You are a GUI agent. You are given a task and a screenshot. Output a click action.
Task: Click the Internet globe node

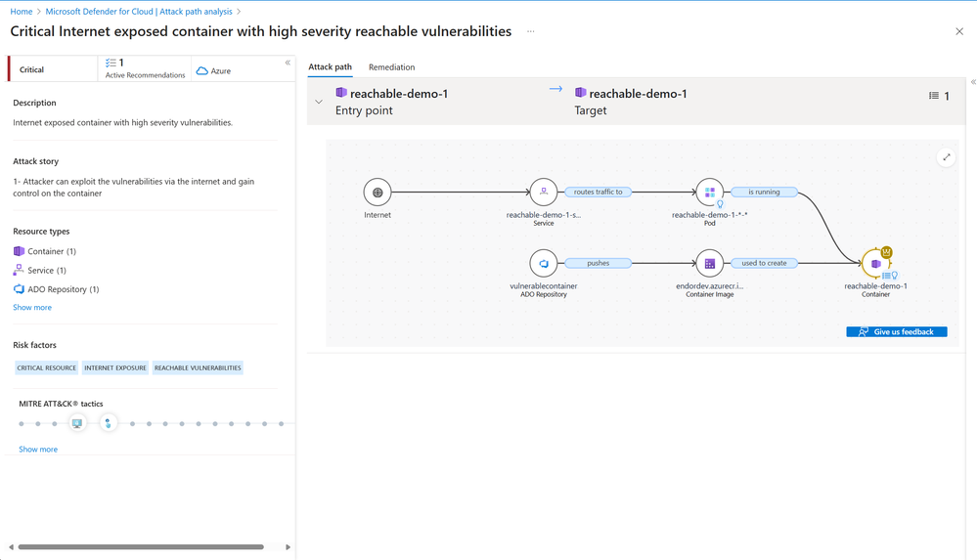(x=377, y=193)
